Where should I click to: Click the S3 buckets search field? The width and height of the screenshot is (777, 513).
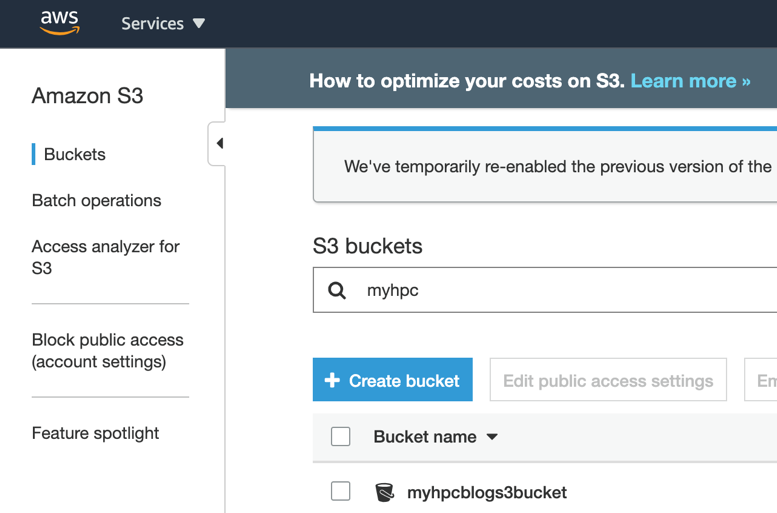(560, 290)
